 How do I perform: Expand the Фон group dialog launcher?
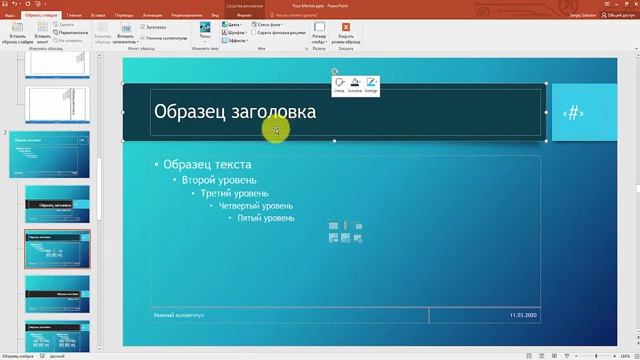pos(307,49)
